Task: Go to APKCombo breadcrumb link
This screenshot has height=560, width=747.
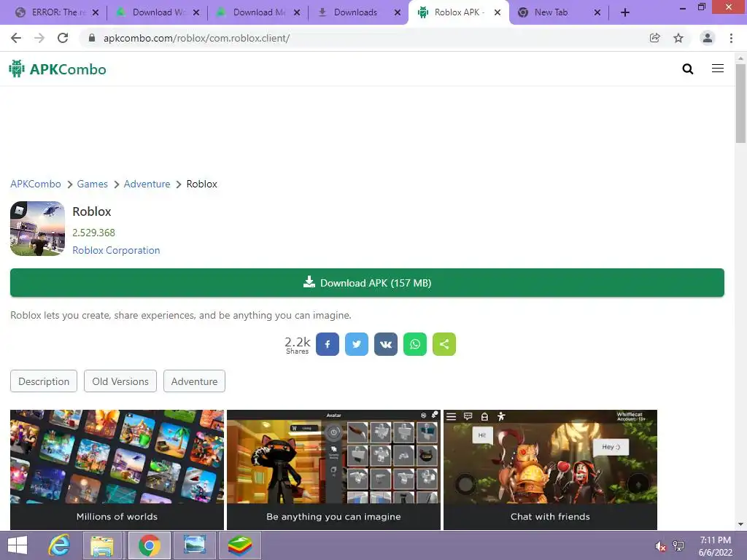Action: coord(36,184)
